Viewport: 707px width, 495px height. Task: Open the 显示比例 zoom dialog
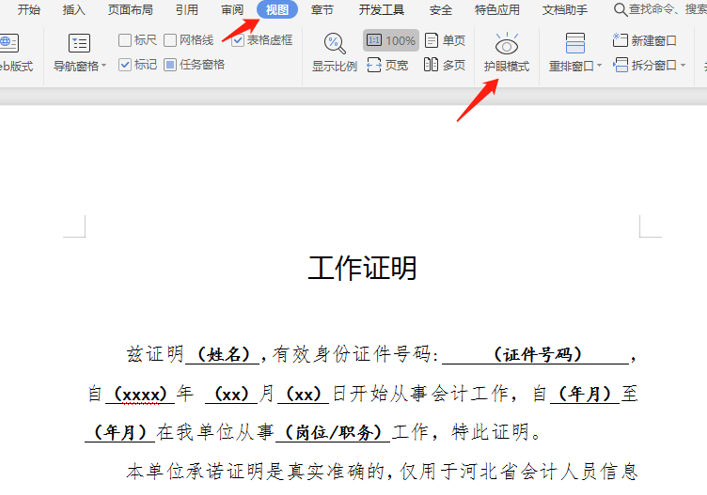335,53
